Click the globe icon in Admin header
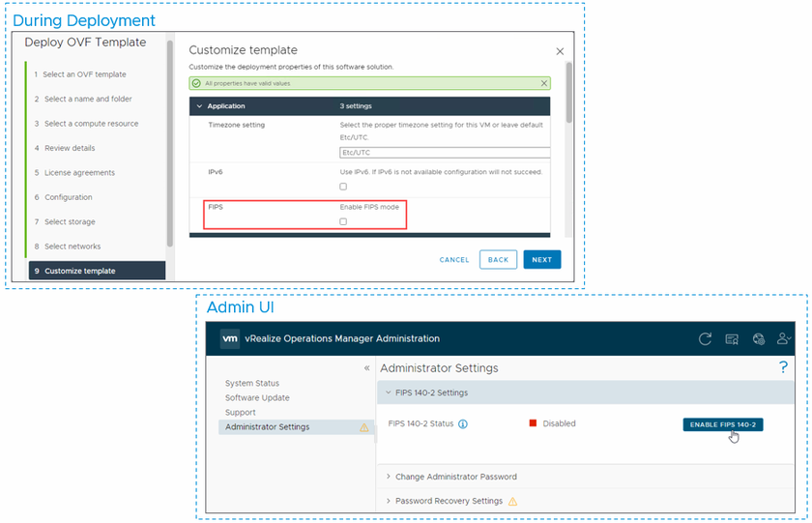Screen dimensions: 812x523 pos(758,339)
